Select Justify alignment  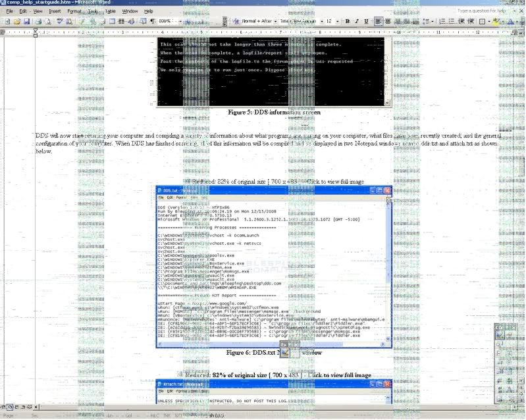tap(407, 22)
